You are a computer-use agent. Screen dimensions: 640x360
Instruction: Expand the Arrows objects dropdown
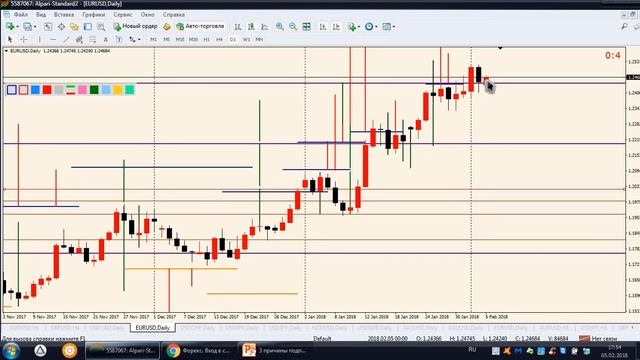(139, 40)
